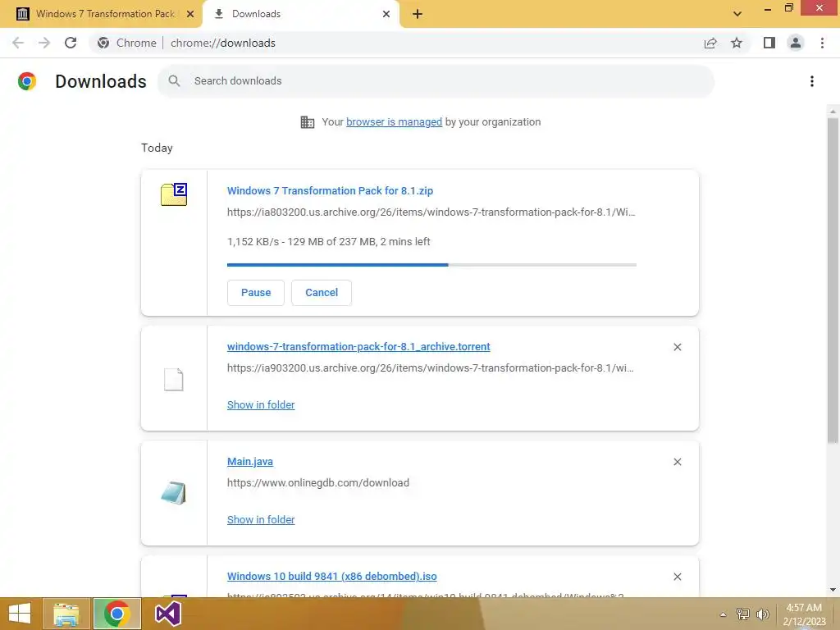Pause the zip download
Viewport: 840px width, 630px height.
[x=256, y=293]
